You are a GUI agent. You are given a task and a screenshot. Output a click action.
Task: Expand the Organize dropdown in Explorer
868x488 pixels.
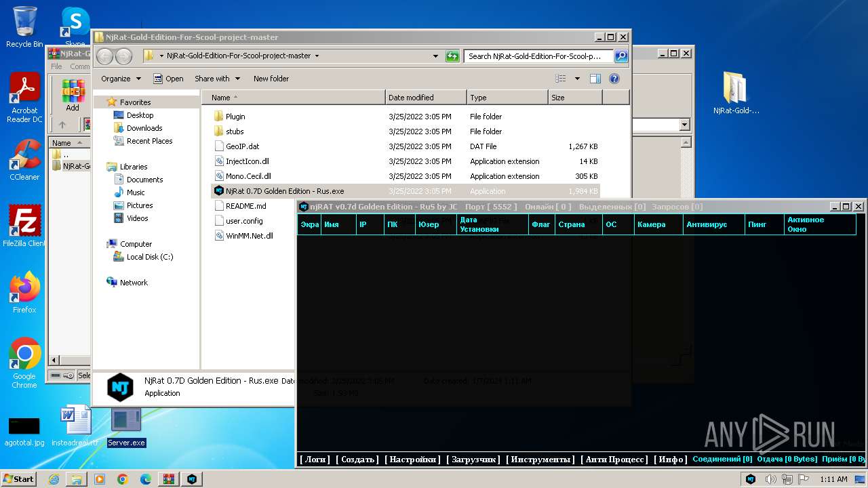point(121,79)
